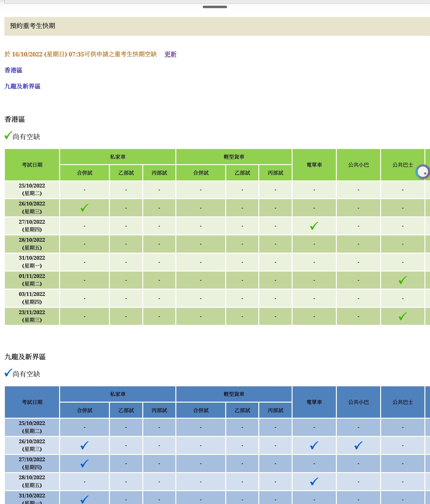Click 輕型貨車 合併試 subheader in Kowloon table
Image resolution: width=430 pixels, height=504 pixels.
tap(201, 410)
